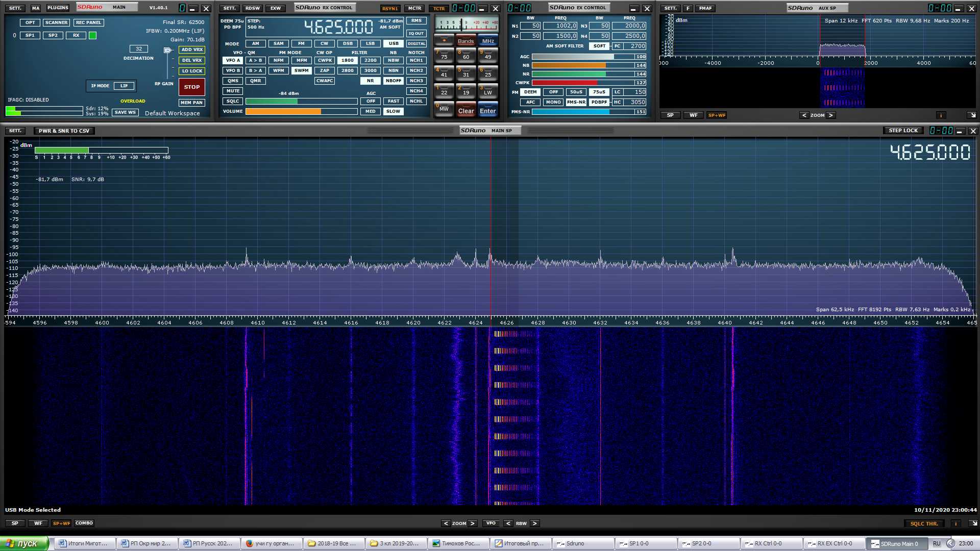Toggle the NR noise reduction button
Image resolution: width=980 pixels, height=551 pixels.
371,81
